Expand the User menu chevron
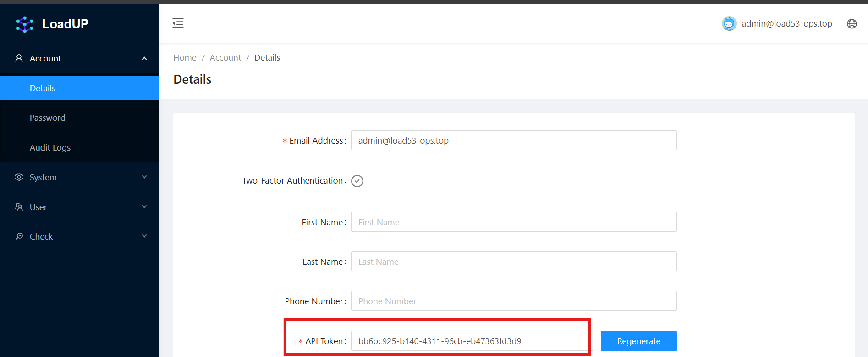This screenshot has width=868, height=357. (x=144, y=207)
